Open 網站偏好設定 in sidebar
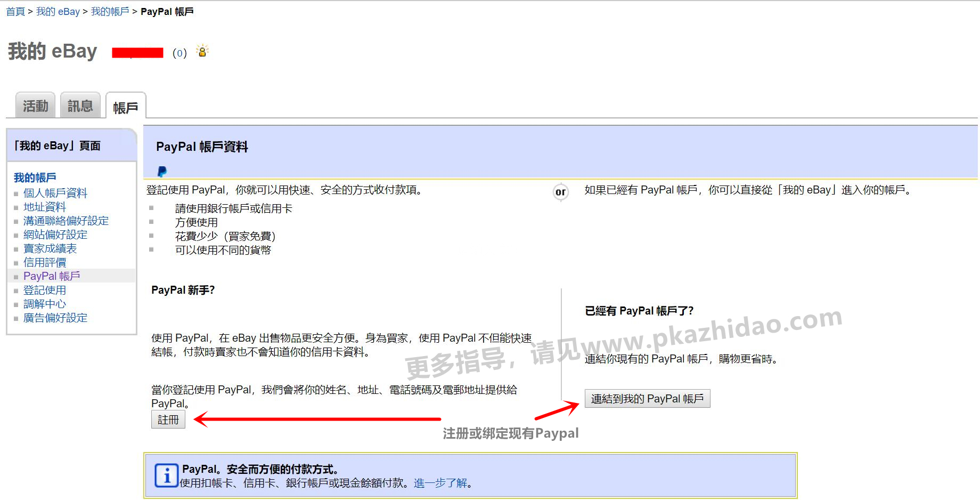Screen dimensions: 980x500 coord(55,235)
